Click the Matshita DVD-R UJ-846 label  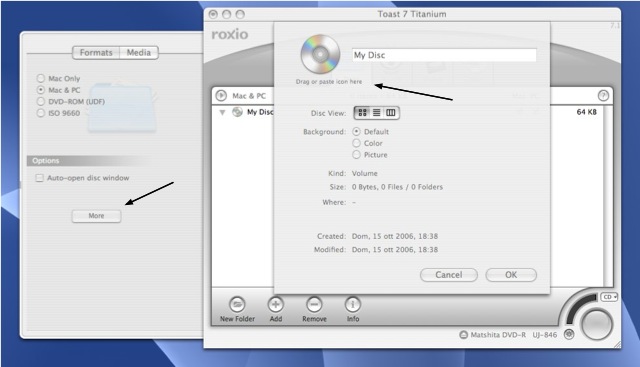coord(513,335)
